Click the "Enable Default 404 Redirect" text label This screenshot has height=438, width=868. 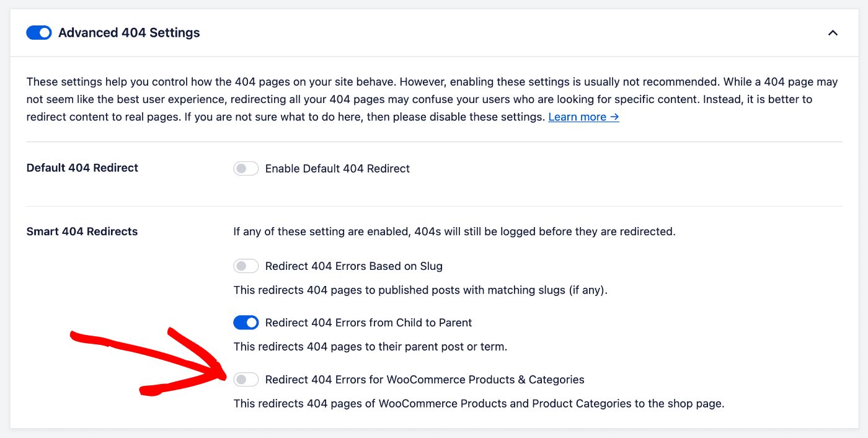[337, 168]
